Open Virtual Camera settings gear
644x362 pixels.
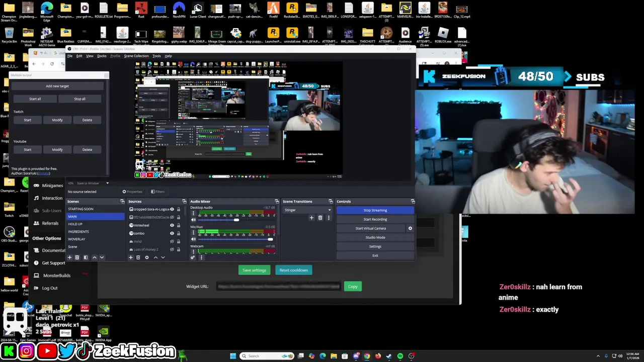tap(410, 228)
